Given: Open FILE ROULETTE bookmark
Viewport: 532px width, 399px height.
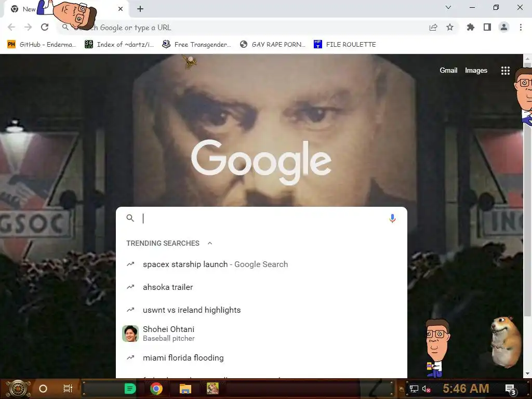Looking at the screenshot, I should [x=345, y=45].
